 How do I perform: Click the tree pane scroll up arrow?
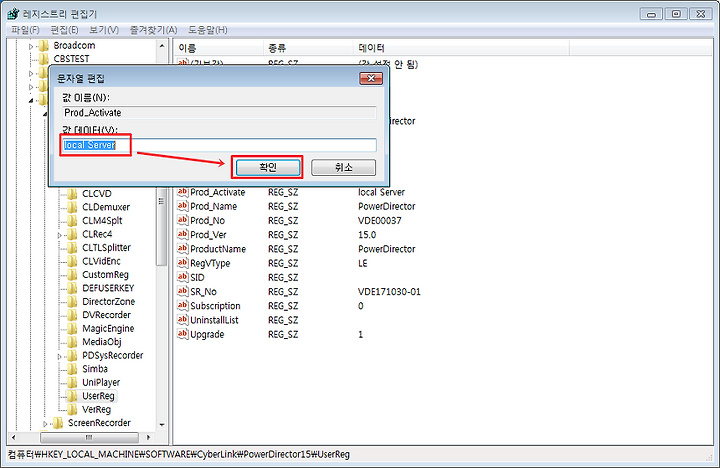click(162, 46)
